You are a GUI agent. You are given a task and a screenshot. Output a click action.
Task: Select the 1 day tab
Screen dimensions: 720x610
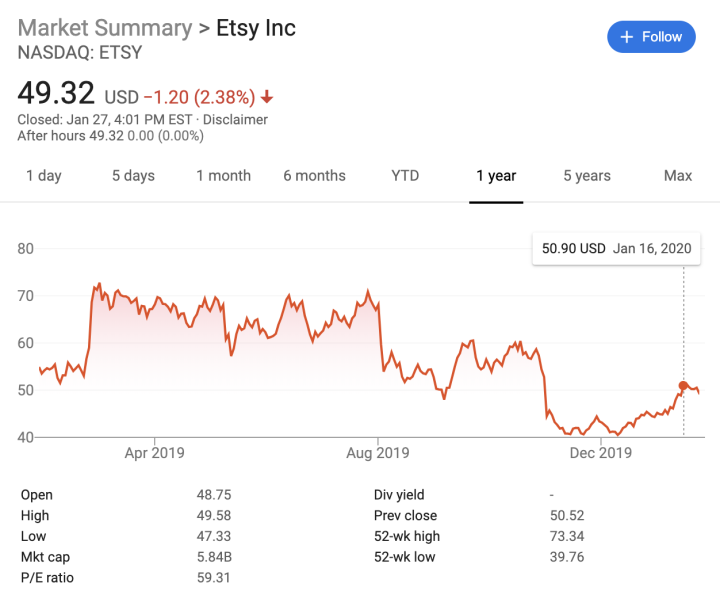(44, 175)
